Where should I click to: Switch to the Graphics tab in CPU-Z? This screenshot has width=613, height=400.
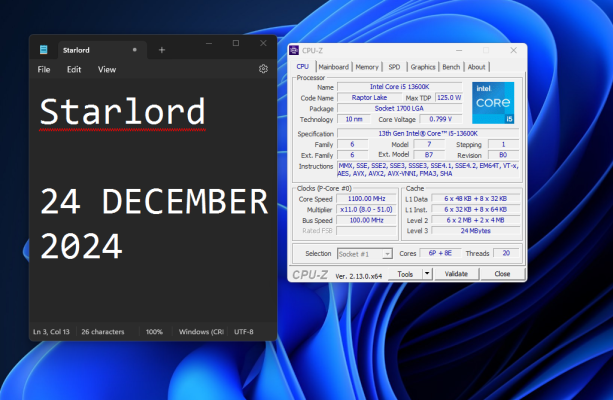click(423, 67)
